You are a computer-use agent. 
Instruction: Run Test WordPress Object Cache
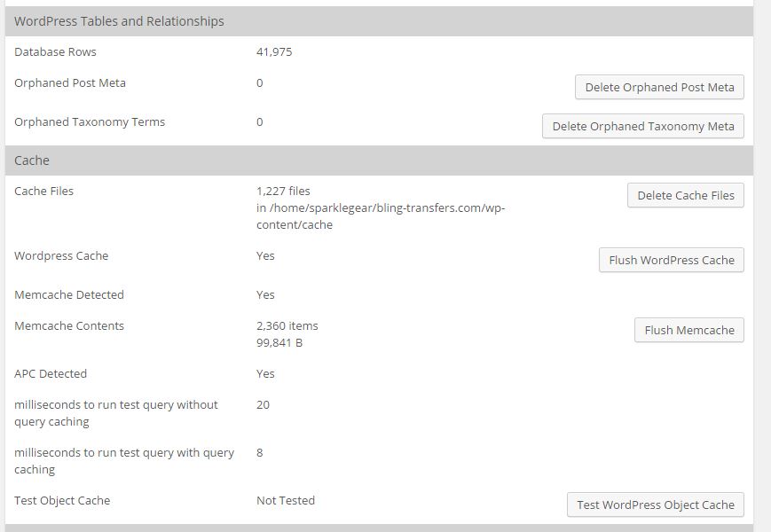coord(655,505)
